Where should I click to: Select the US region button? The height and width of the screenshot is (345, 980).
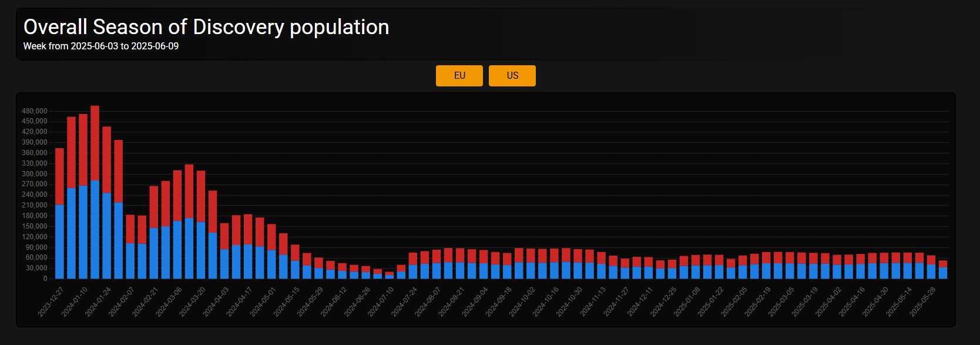point(512,76)
